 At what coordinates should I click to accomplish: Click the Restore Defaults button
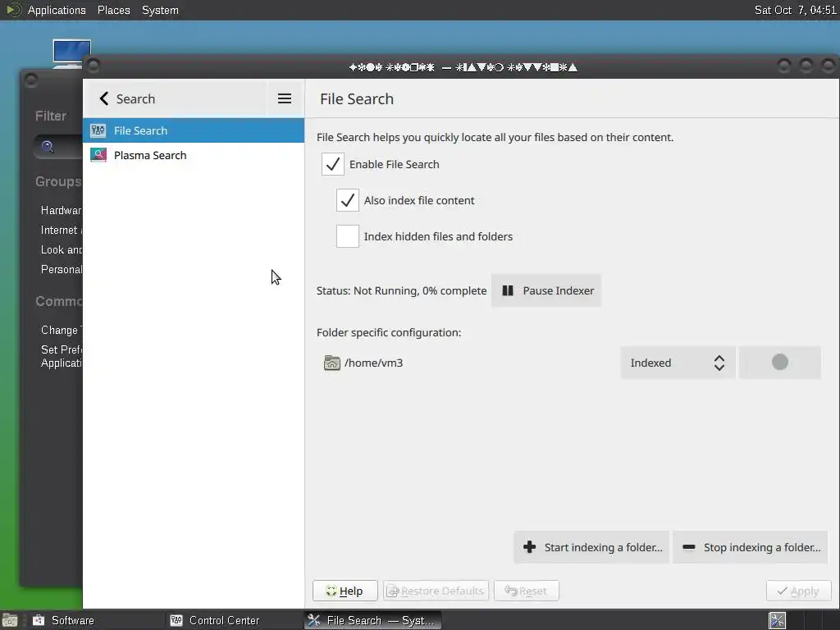[x=436, y=591]
